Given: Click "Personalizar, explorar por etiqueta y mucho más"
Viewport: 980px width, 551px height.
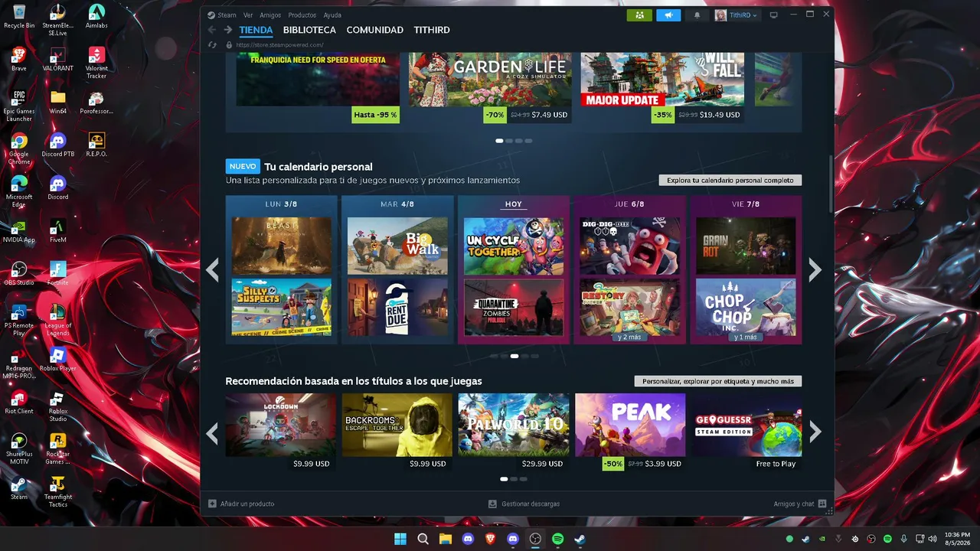Looking at the screenshot, I should click(718, 381).
